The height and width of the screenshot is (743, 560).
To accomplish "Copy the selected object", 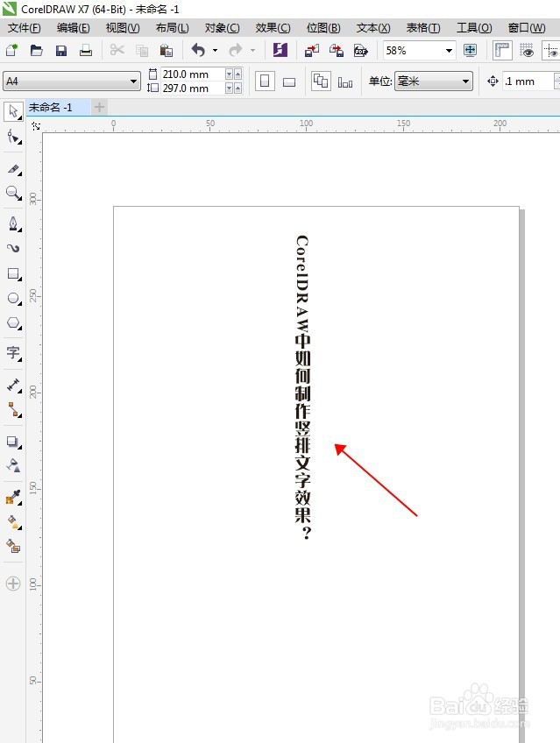I will click(x=142, y=50).
